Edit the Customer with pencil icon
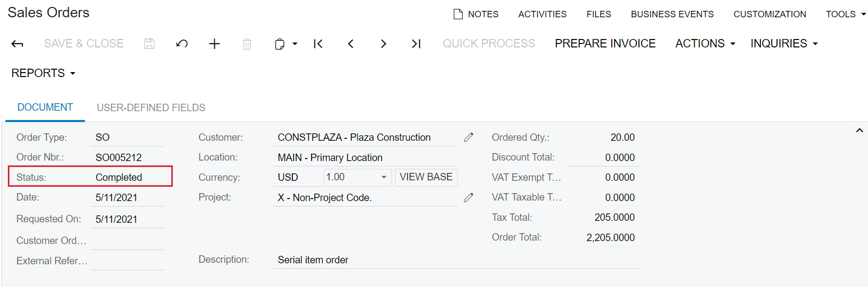The width and height of the screenshot is (868, 287). [469, 137]
